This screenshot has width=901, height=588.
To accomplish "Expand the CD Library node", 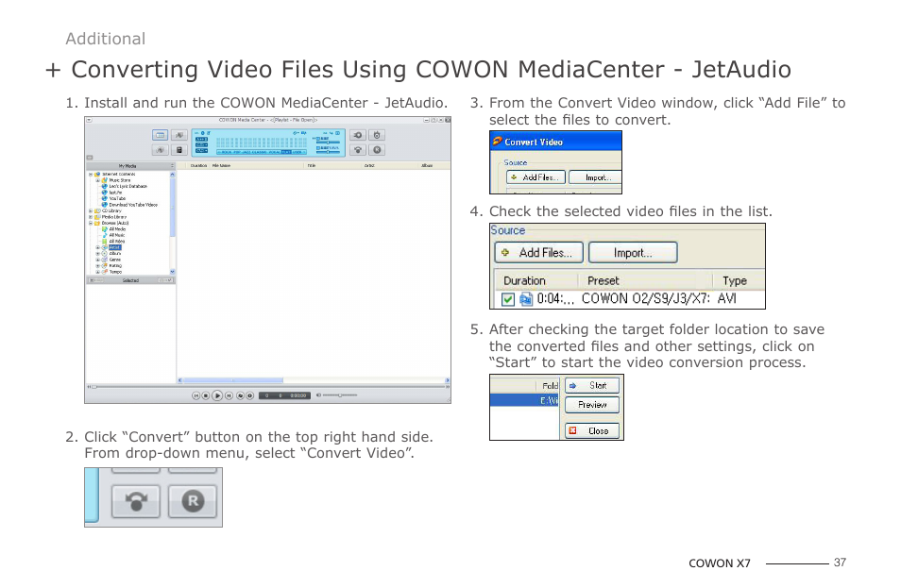I will click(x=91, y=210).
